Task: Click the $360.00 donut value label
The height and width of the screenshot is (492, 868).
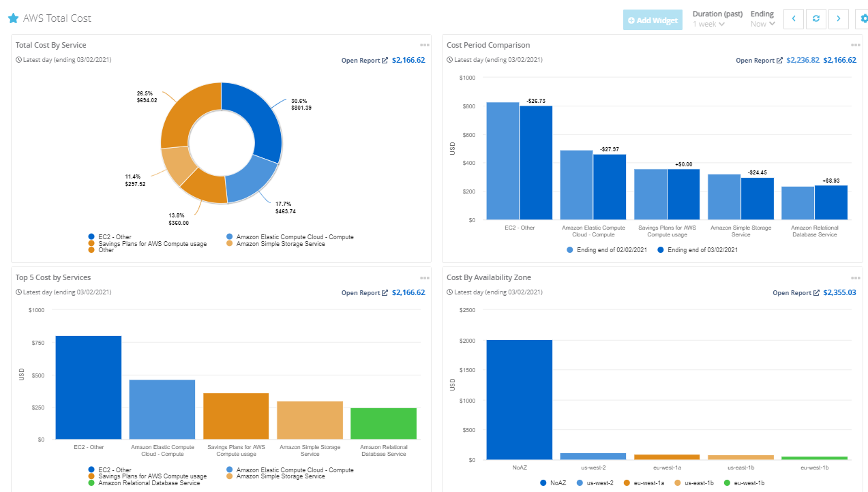Action: [179, 223]
